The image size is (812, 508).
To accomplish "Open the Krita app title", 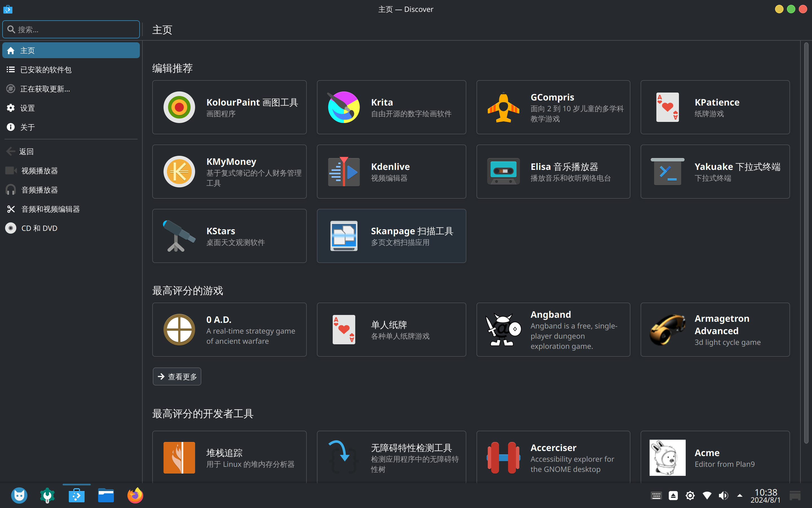I will pyautogui.click(x=382, y=102).
